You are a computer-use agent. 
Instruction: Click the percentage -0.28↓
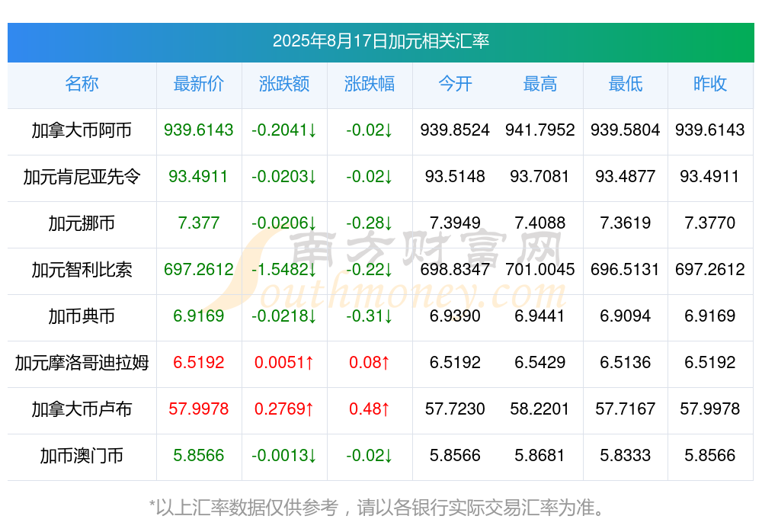coord(370,223)
